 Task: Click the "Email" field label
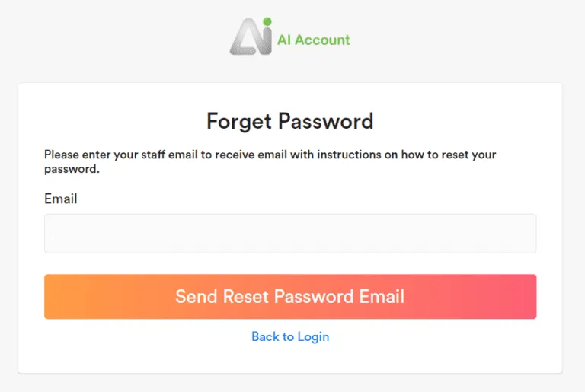click(61, 199)
